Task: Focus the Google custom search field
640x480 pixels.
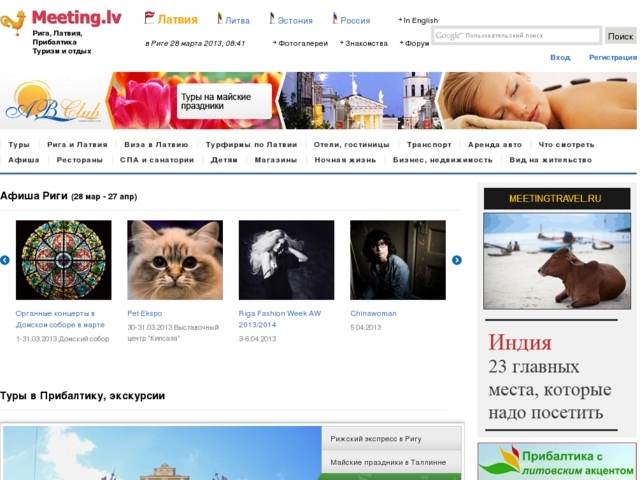Action: pos(516,36)
